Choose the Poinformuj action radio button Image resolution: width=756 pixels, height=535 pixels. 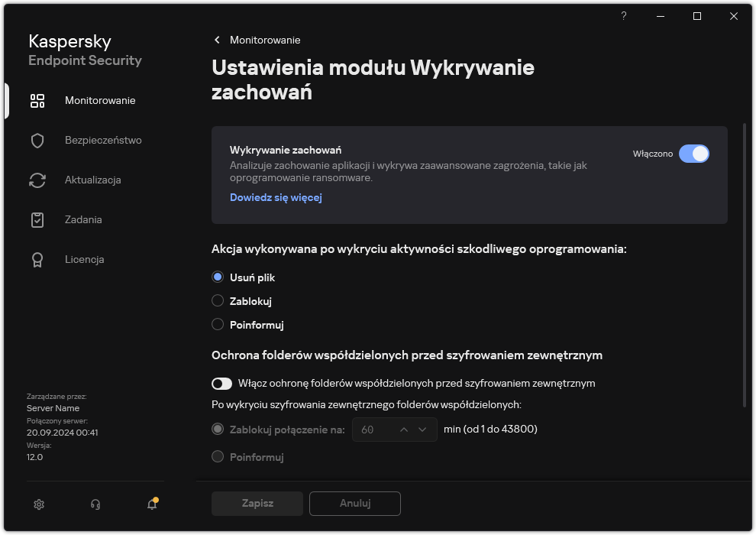[x=218, y=324]
